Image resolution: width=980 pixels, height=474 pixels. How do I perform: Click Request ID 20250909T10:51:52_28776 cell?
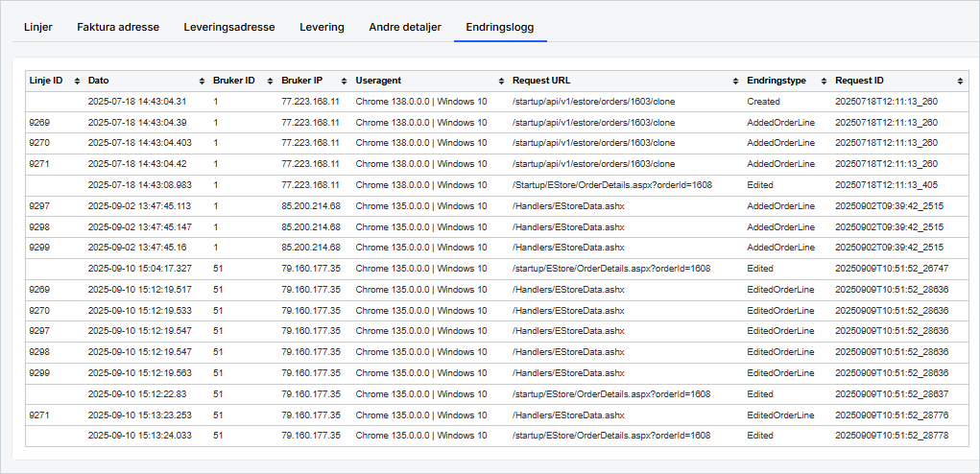pos(892,415)
